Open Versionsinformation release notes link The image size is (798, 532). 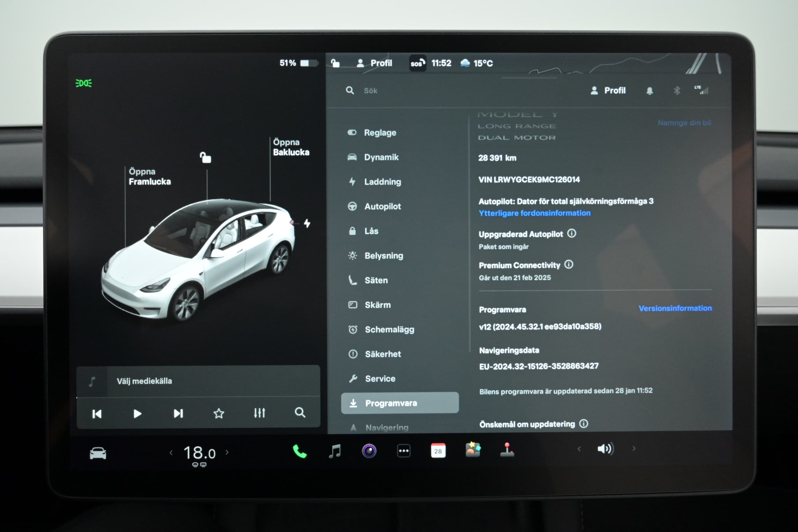(675, 308)
